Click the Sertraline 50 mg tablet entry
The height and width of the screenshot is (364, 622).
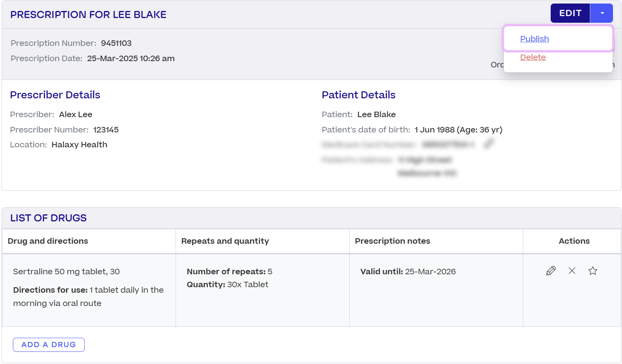(66, 272)
